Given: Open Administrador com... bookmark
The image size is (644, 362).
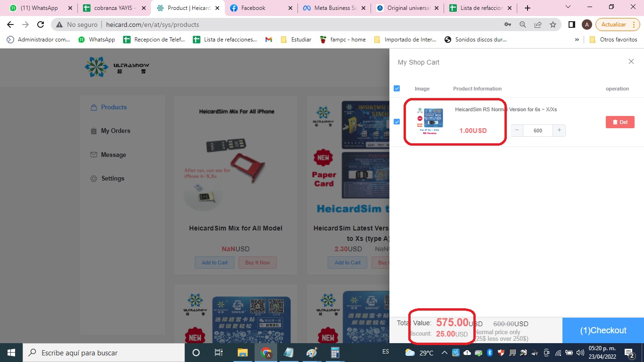Looking at the screenshot, I should pyautogui.click(x=39, y=40).
